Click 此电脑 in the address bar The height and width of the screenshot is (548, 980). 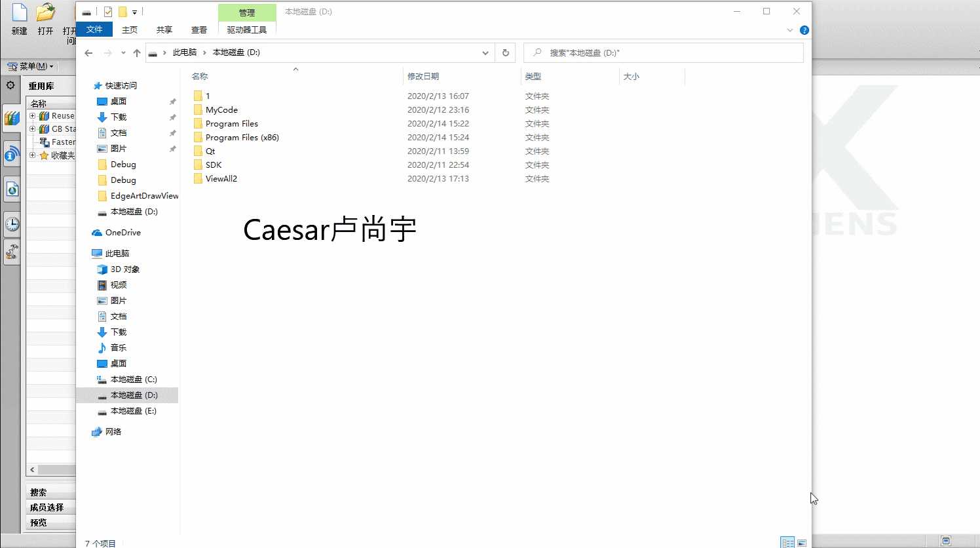(x=185, y=52)
